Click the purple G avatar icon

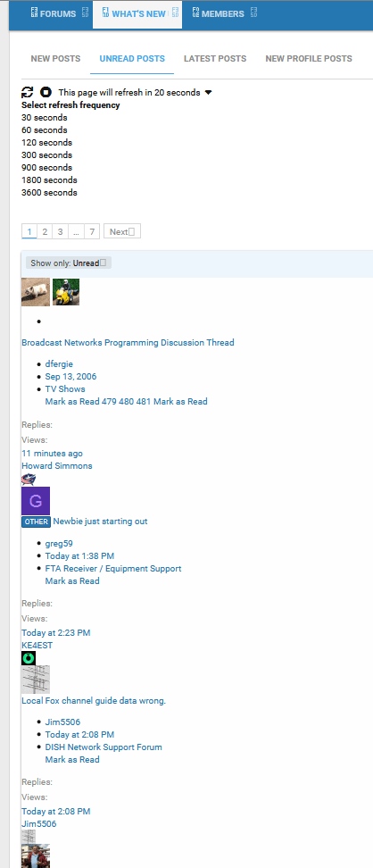(36, 501)
